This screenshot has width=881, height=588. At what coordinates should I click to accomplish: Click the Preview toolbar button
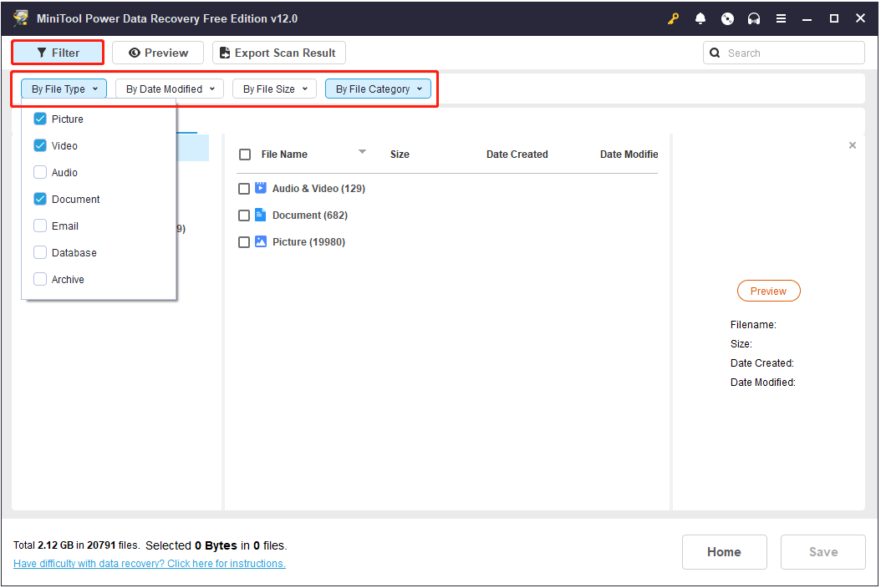coord(158,53)
